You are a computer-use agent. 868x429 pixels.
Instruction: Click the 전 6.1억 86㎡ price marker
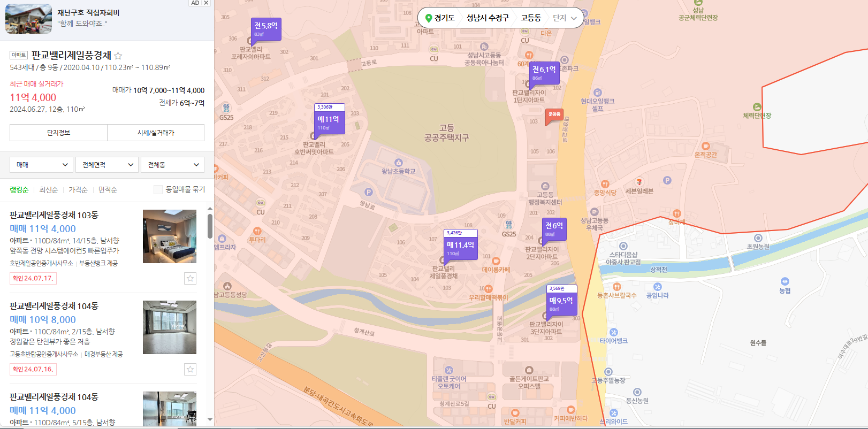click(x=544, y=73)
